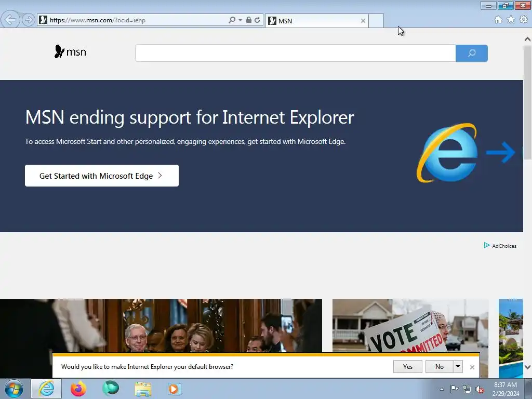Open the Action Center flag icon
The height and width of the screenshot is (399, 532).
454,389
